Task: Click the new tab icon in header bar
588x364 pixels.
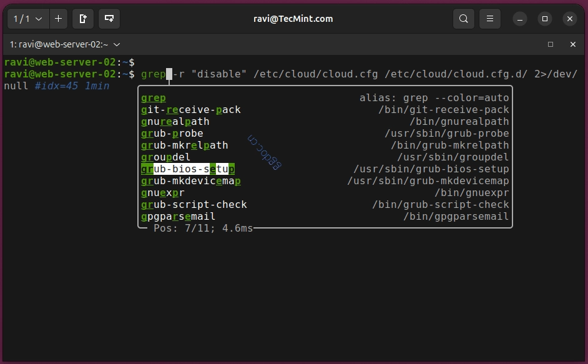Action: pos(83,19)
